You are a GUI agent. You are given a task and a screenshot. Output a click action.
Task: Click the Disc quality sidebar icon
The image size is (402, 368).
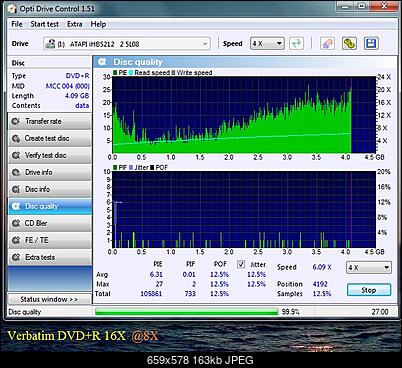coord(16,206)
